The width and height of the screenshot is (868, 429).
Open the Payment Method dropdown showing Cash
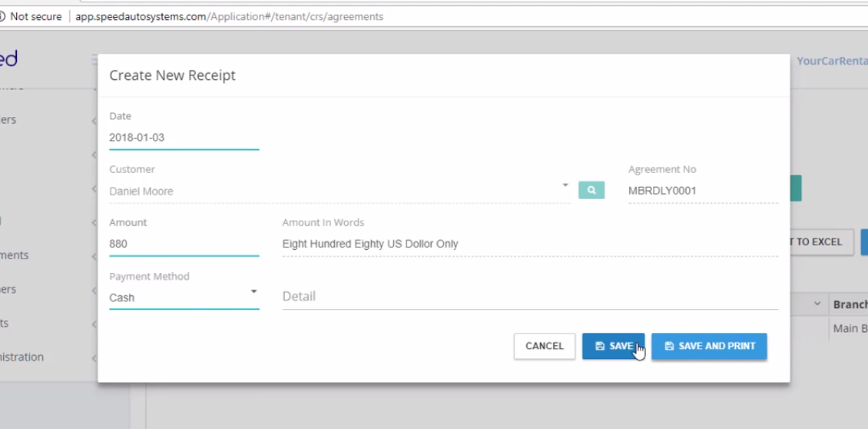184,298
